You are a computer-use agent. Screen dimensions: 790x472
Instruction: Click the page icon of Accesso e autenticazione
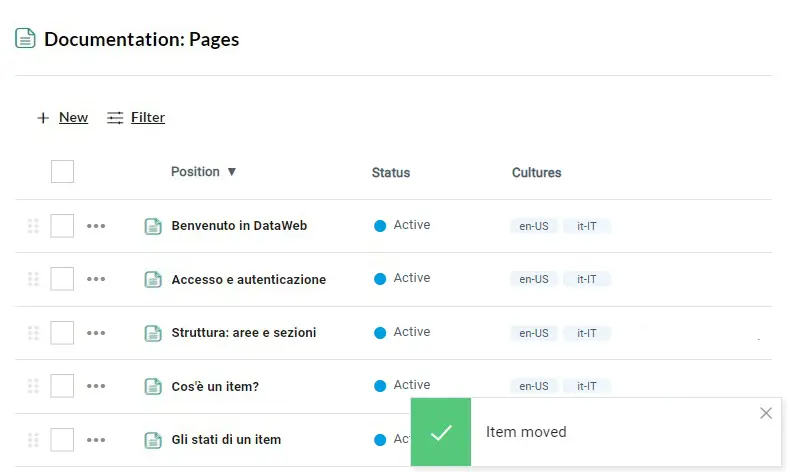point(153,280)
